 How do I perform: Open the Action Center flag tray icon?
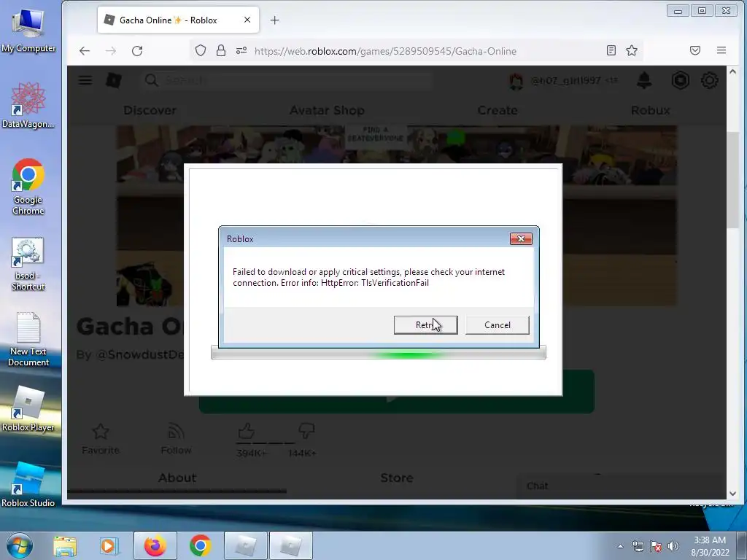pos(656,546)
